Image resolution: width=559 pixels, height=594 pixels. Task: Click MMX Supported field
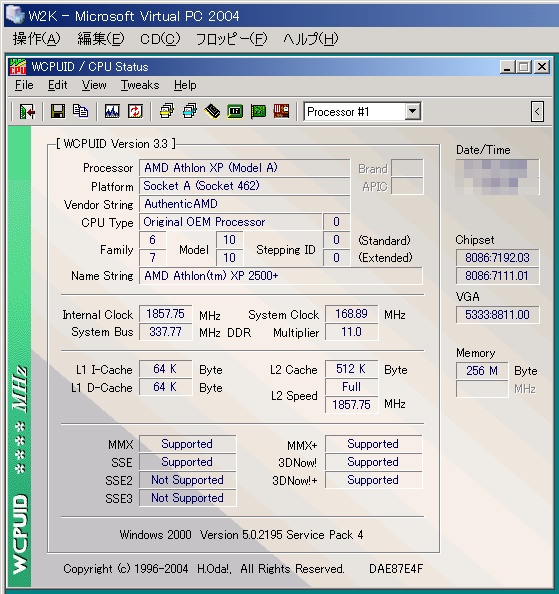187,444
